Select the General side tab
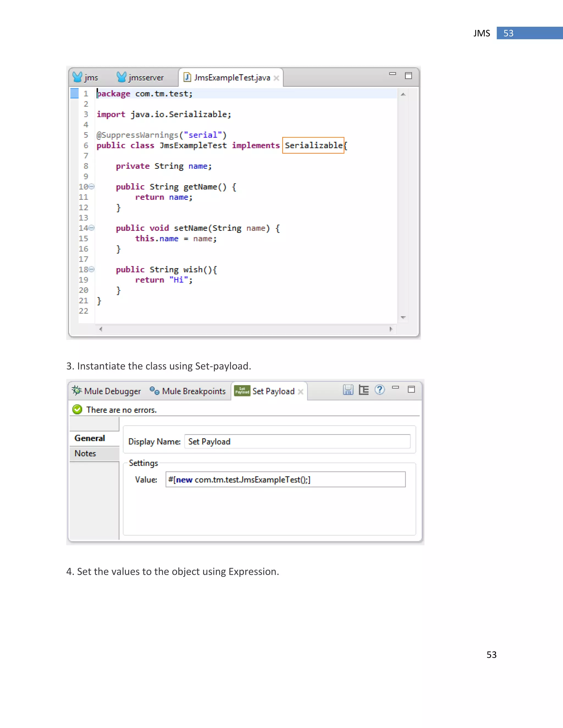563x728 pixels. click(94, 438)
